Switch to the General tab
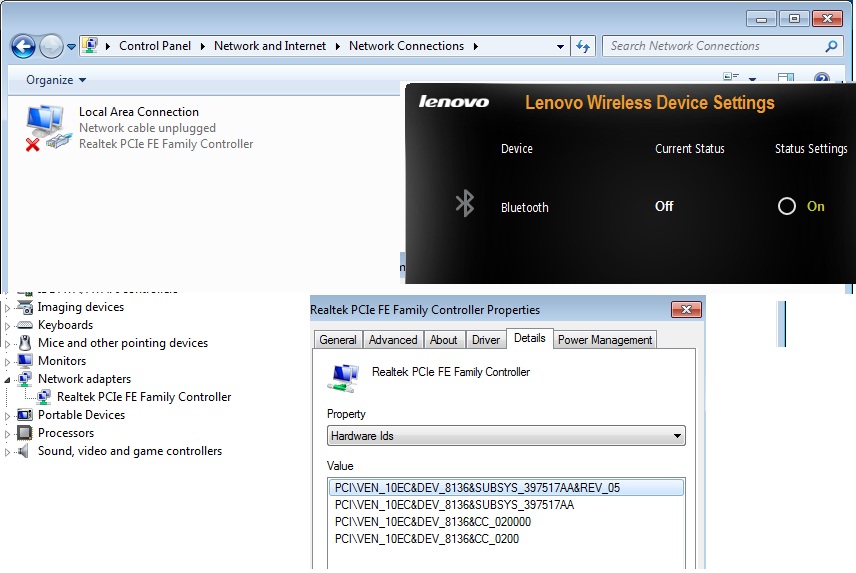Viewport: 856px width, 573px height. tap(337, 339)
